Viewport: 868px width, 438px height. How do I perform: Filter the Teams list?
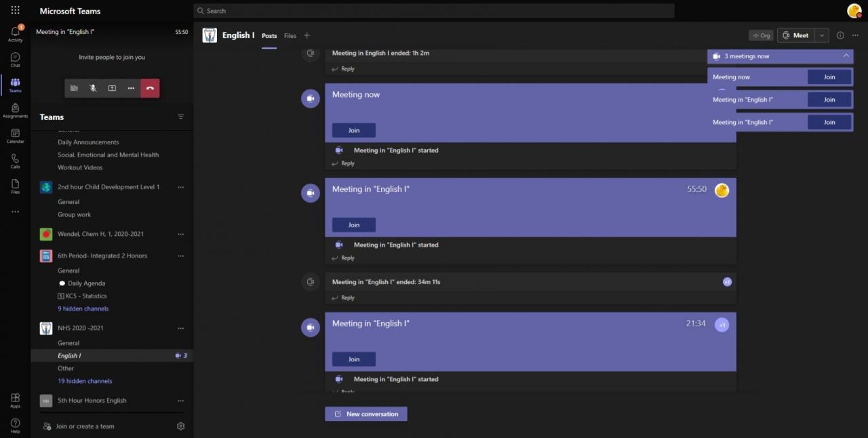pos(180,117)
